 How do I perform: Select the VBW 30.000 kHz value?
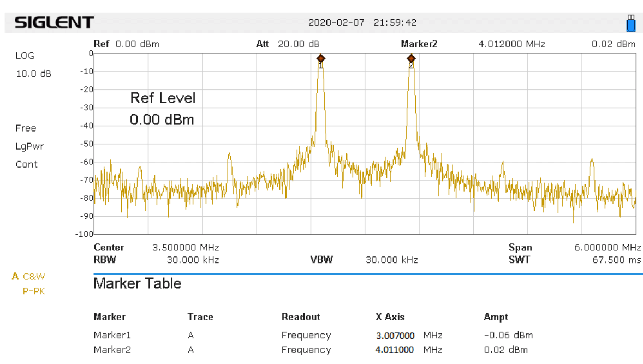click(391, 260)
